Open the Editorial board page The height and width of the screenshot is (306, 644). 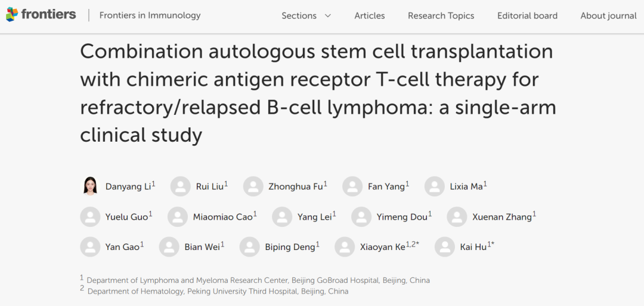pyautogui.click(x=527, y=16)
